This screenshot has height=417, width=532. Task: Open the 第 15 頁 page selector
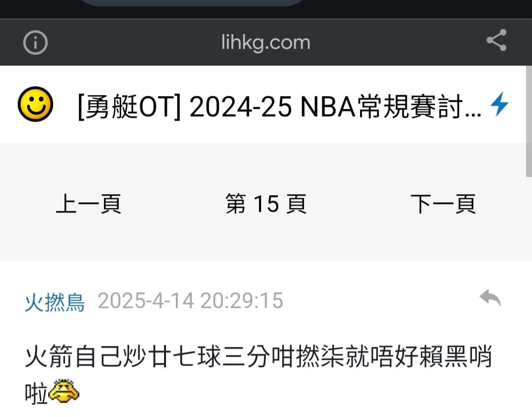[266, 204]
